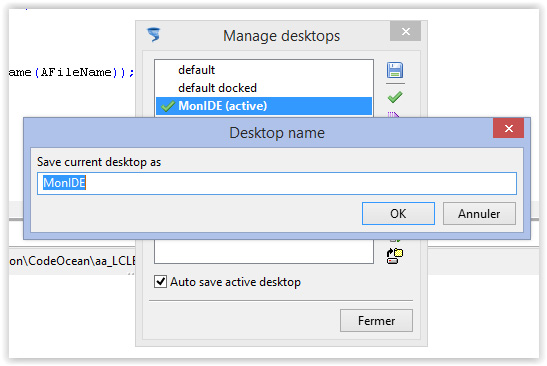Screen dimensions: 547x366
Task: Select the 'MonIDE (active)' desktop entry
Action: 264,106
